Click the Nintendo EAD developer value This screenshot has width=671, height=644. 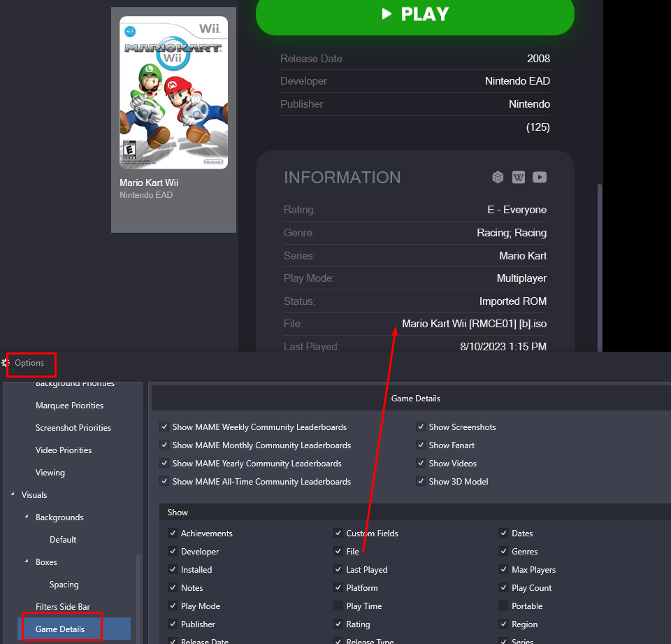click(x=517, y=81)
